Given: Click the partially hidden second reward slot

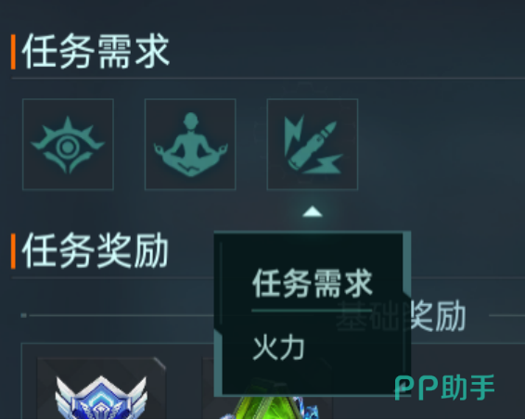Looking at the screenshot, I should (x=209, y=388).
